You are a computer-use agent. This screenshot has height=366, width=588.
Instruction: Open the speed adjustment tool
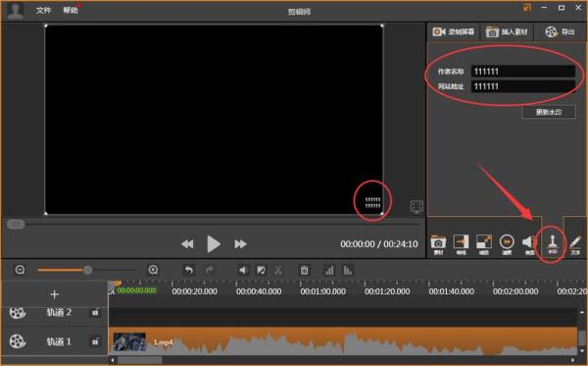(507, 244)
